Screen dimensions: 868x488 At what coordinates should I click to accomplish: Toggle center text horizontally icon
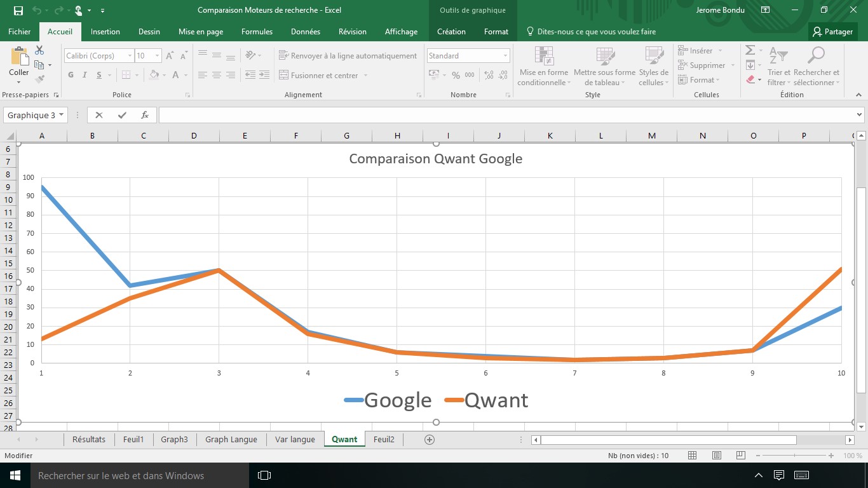click(217, 75)
